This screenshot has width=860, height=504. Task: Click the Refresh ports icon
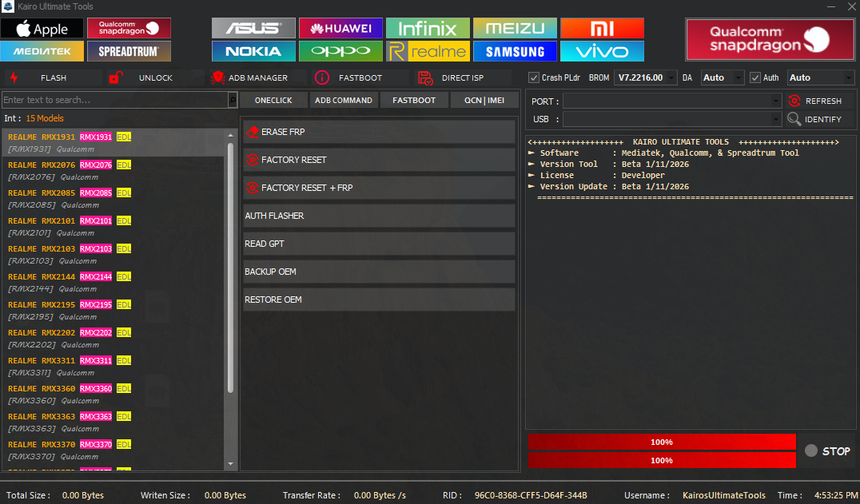click(x=794, y=101)
